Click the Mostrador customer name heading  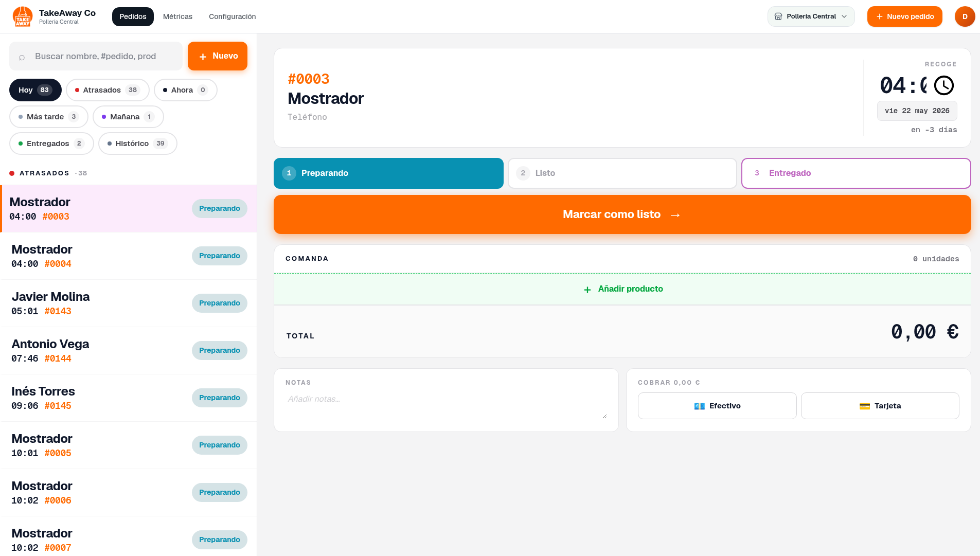click(326, 98)
